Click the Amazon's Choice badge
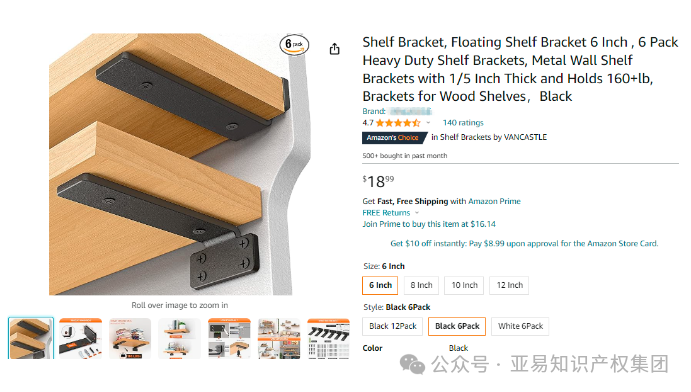 (x=394, y=138)
